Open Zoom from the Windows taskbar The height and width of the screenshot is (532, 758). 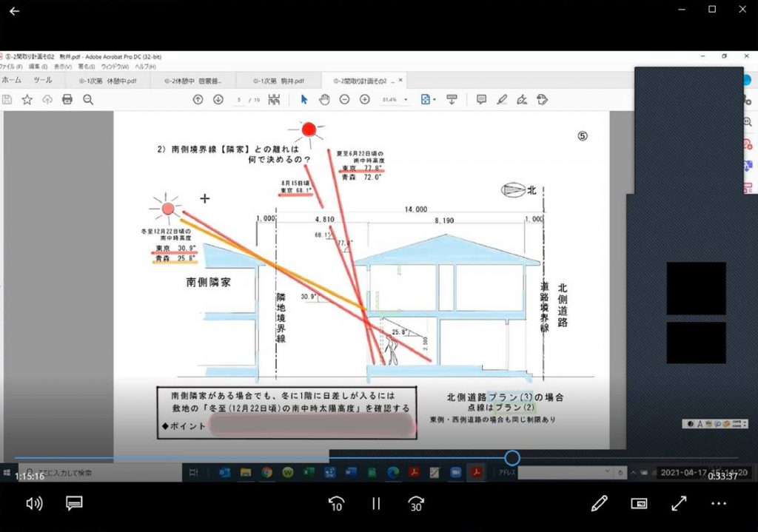(455, 473)
